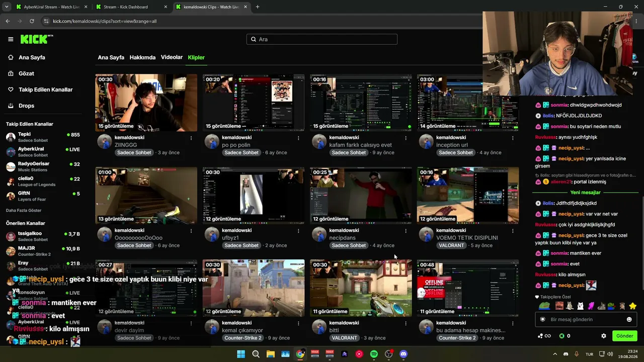Insert the laughing man face emote
Screen dimensions: 644x362
559,306
